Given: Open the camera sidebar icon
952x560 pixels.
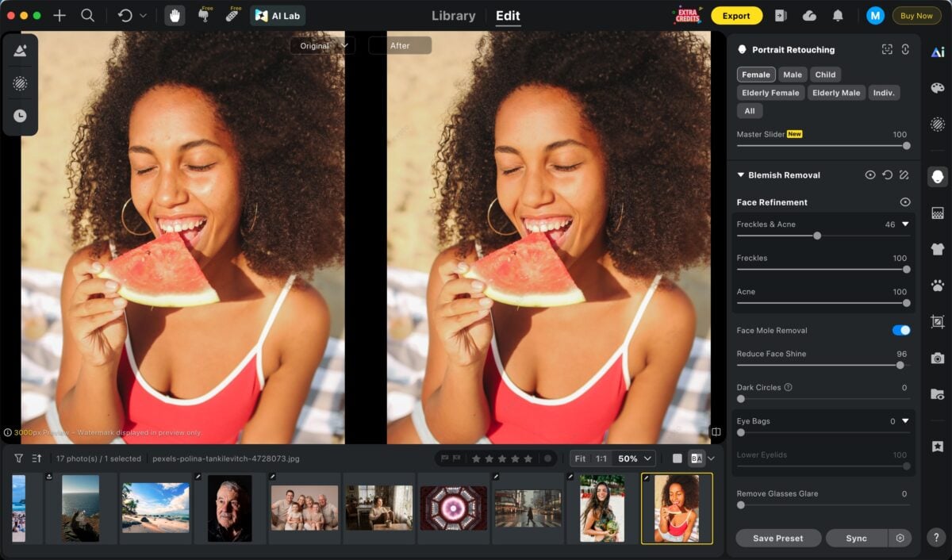Looking at the screenshot, I should tap(938, 359).
